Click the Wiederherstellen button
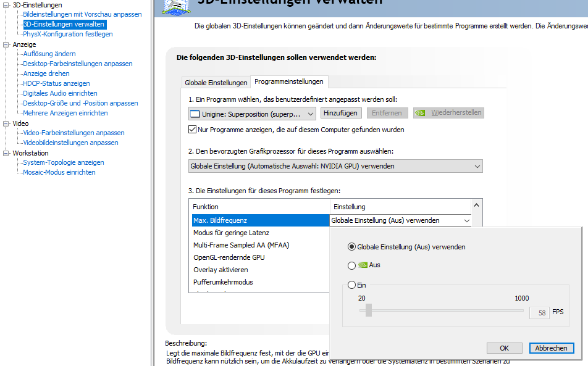 click(x=448, y=113)
